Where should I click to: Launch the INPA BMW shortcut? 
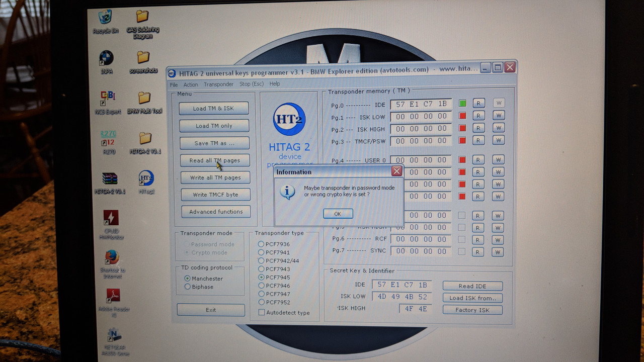pyautogui.click(x=106, y=62)
